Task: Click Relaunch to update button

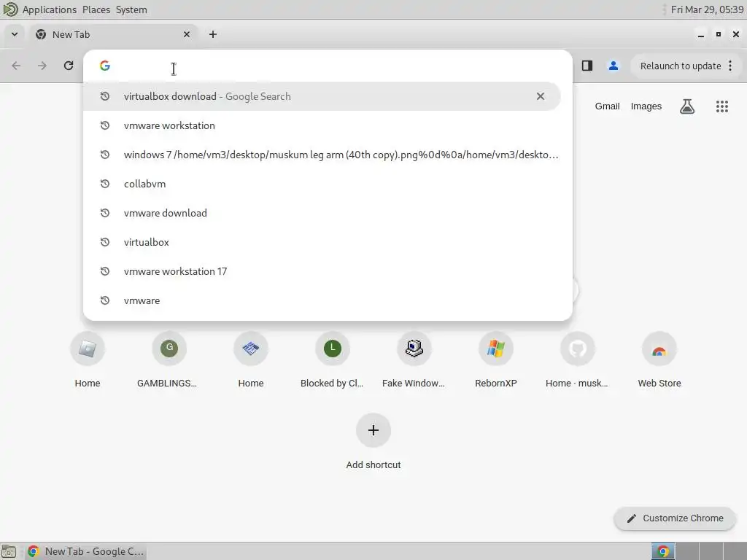Action: tap(681, 66)
